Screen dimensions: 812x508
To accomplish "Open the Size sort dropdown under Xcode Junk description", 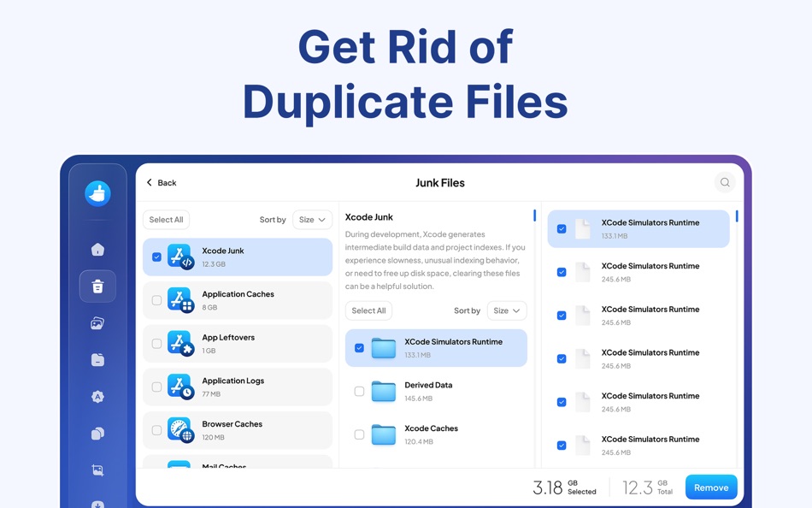I will (507, 310).
